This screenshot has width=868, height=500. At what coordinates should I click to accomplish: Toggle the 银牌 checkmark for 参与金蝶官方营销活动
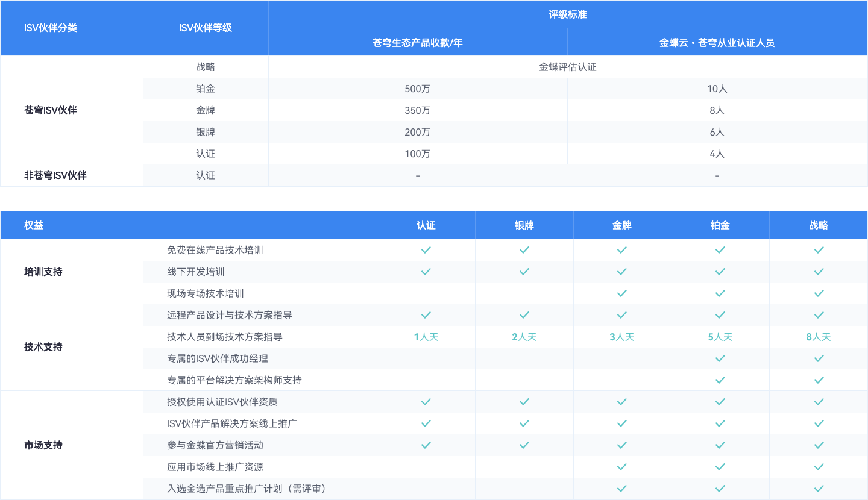pos(524,445)
